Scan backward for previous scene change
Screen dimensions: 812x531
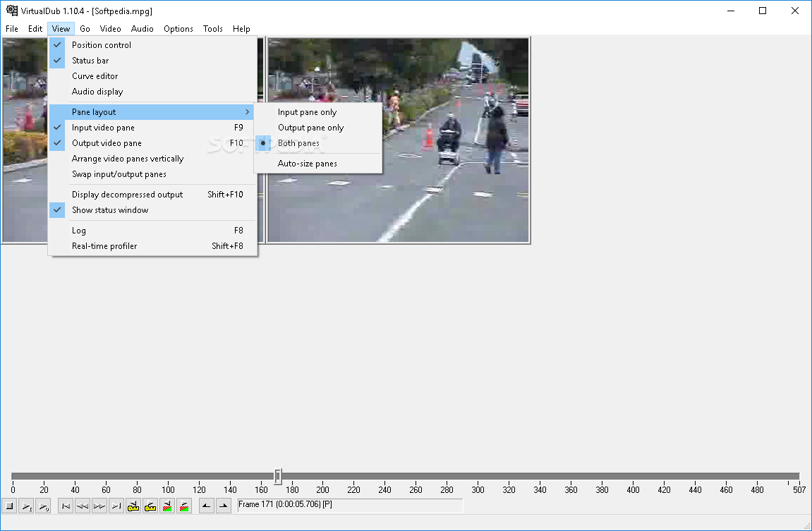166,506
